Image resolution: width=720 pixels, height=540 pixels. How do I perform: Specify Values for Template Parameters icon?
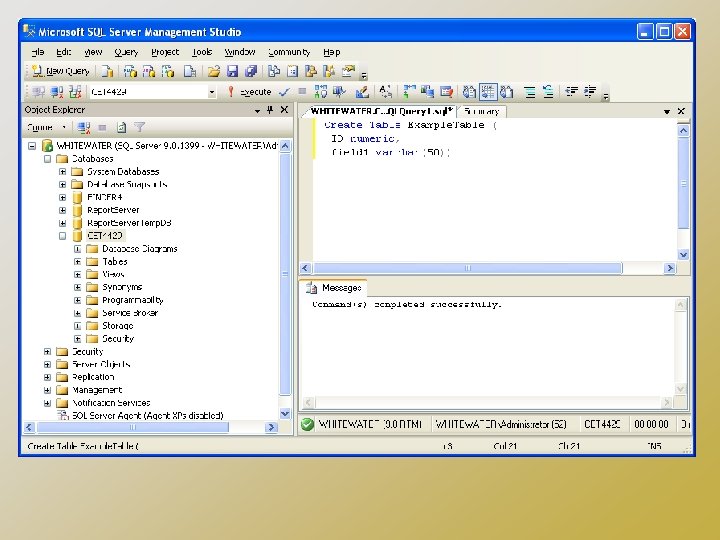click(386, 92)
